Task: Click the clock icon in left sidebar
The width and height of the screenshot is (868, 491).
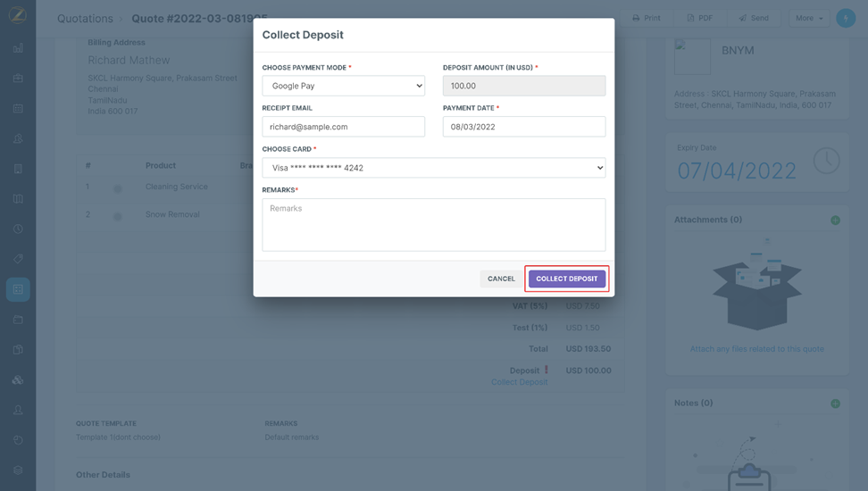Action: (18, 229)
